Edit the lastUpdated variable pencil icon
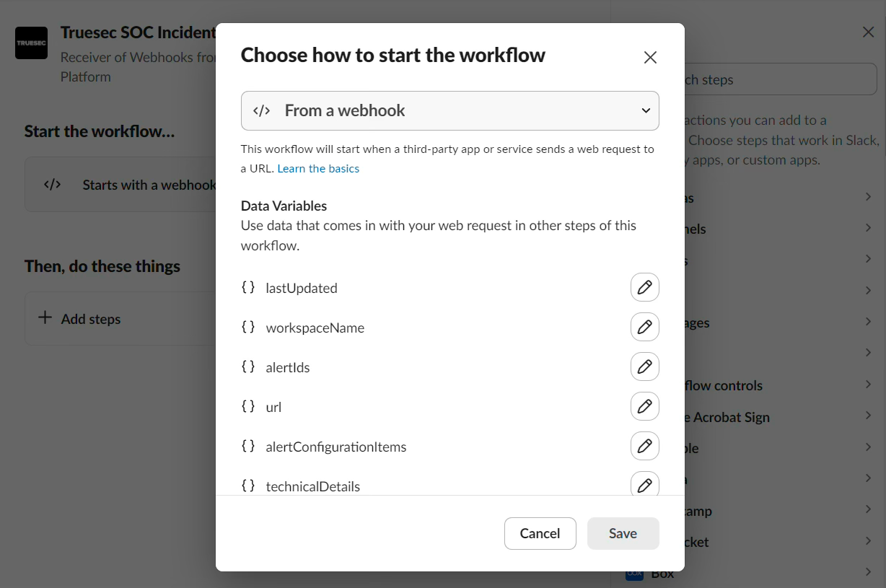The width and height of the screenshot is (886, 588). [x=644, y=287]
